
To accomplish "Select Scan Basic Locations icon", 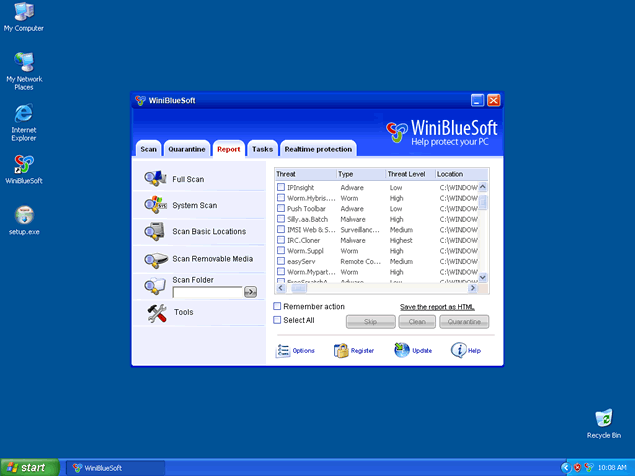I will point(155,231).
